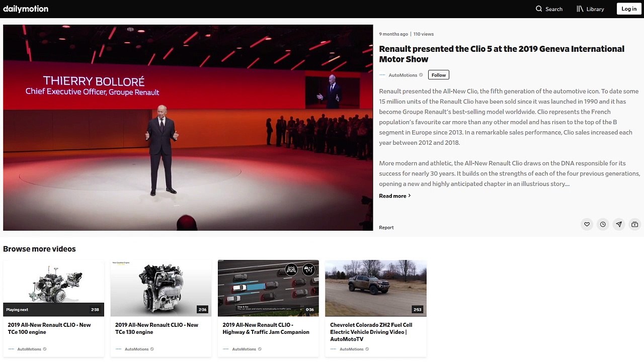
Task: Click the Log in button
Action: (629, 9)
